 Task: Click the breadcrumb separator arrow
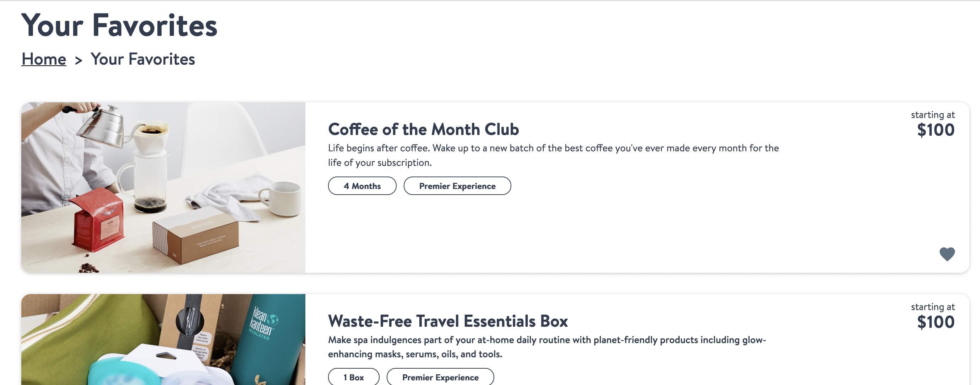(78, 60)
